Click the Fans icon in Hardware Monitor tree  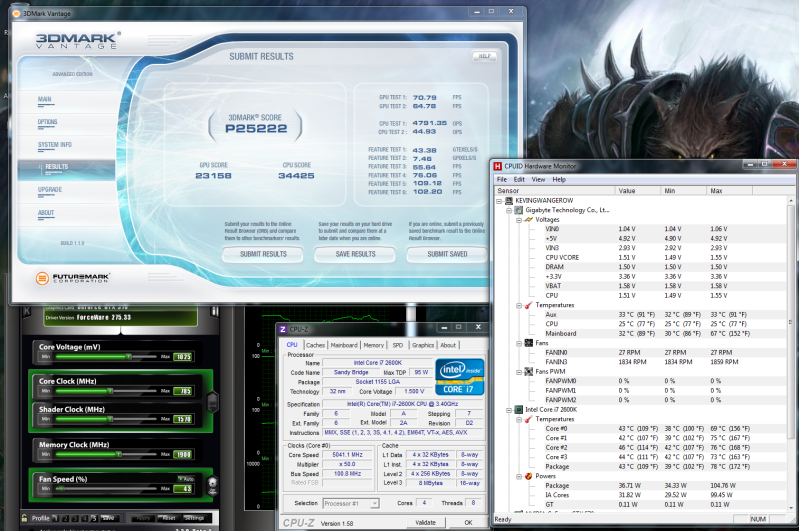click(x=528, y=343)
